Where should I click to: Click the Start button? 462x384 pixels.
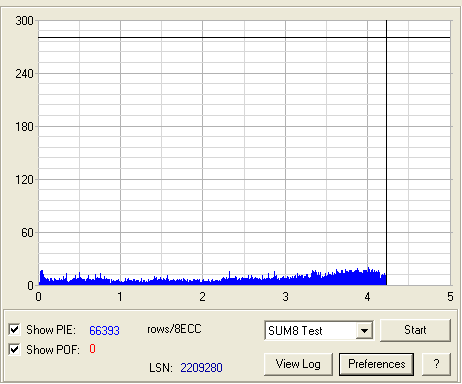[415, 330]
